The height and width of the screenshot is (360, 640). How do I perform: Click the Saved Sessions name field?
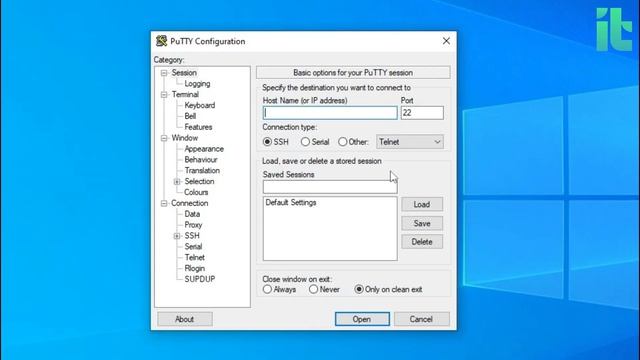[x=330, y=187]
